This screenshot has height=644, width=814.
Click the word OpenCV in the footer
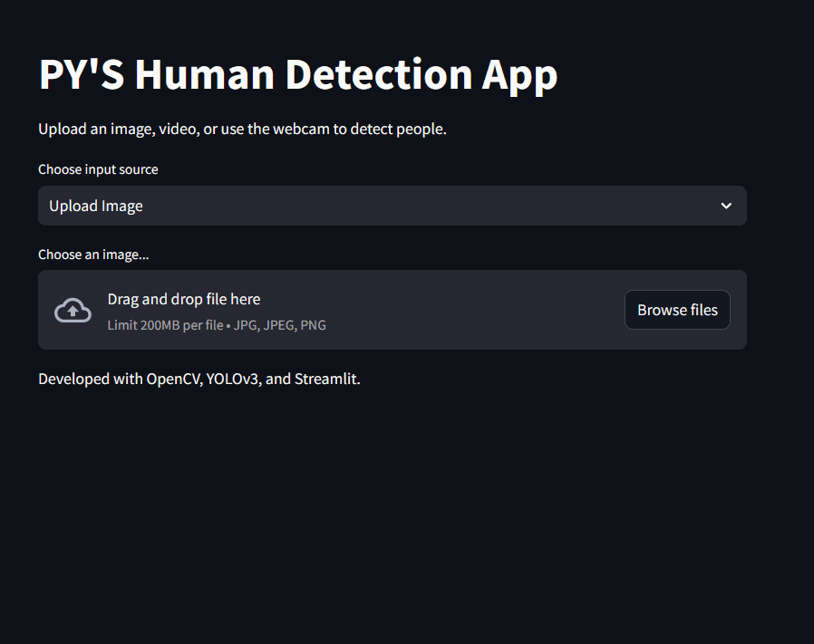tap(173, 379)
